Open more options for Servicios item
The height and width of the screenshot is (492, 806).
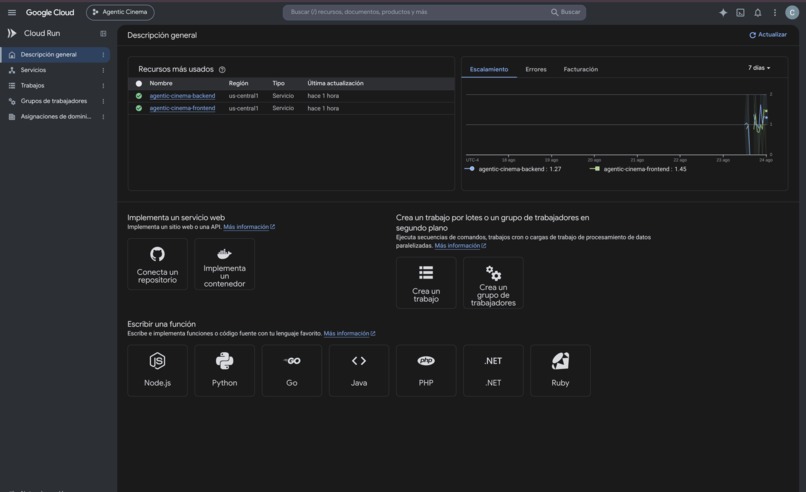point(103,70)
